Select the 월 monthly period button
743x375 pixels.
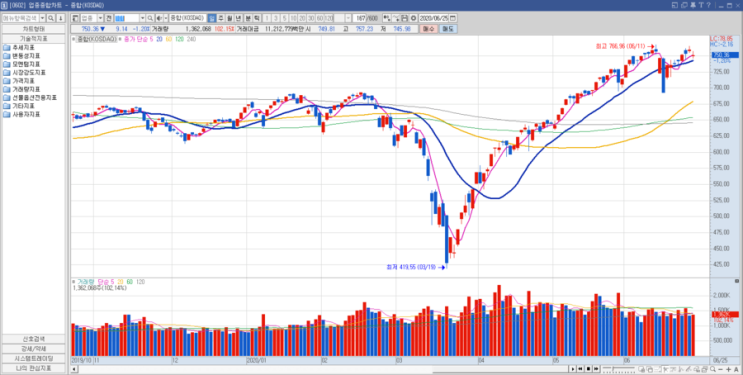coord(229,18)
